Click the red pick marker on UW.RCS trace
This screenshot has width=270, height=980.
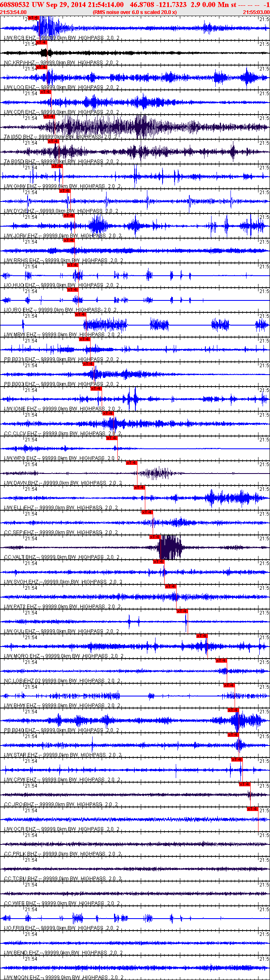34,18
